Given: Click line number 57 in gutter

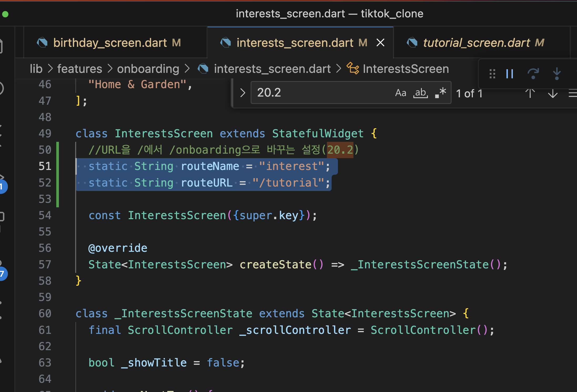Looking at the screenshot, I should pos(45,265).
